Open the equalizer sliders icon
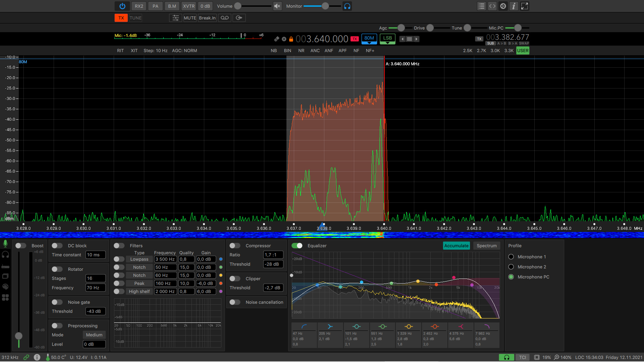Screen dimensions: 644x362 (x=175, y=18)
